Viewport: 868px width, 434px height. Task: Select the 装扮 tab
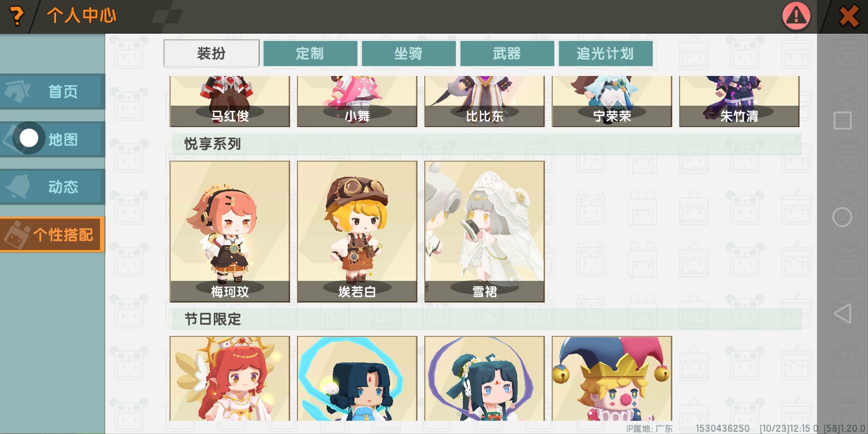[211, 53]
